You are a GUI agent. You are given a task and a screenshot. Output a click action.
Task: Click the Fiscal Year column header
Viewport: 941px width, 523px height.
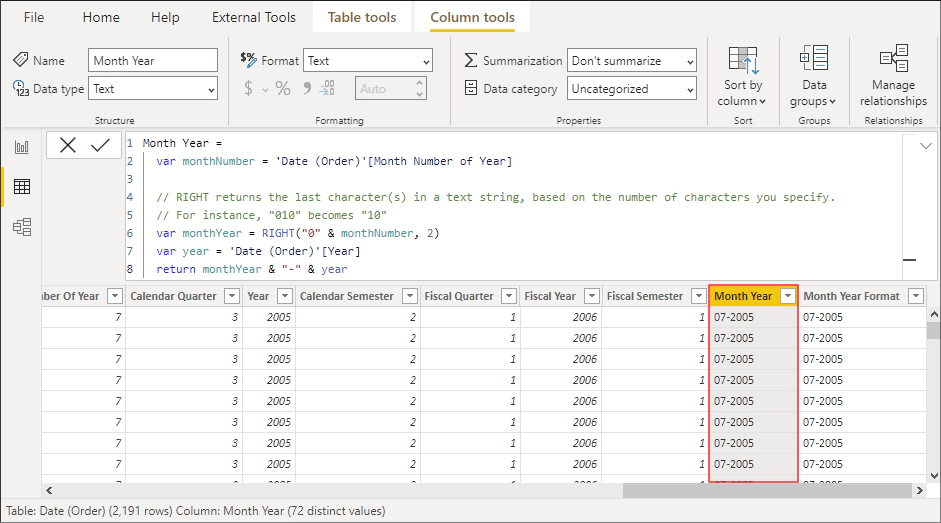click(x=550, y=296)
